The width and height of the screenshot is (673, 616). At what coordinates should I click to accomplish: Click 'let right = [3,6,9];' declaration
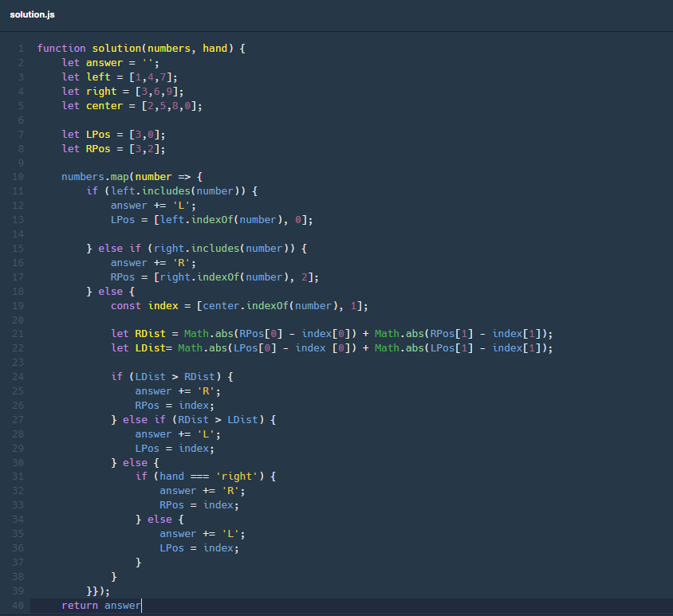(x=123, y=92)
